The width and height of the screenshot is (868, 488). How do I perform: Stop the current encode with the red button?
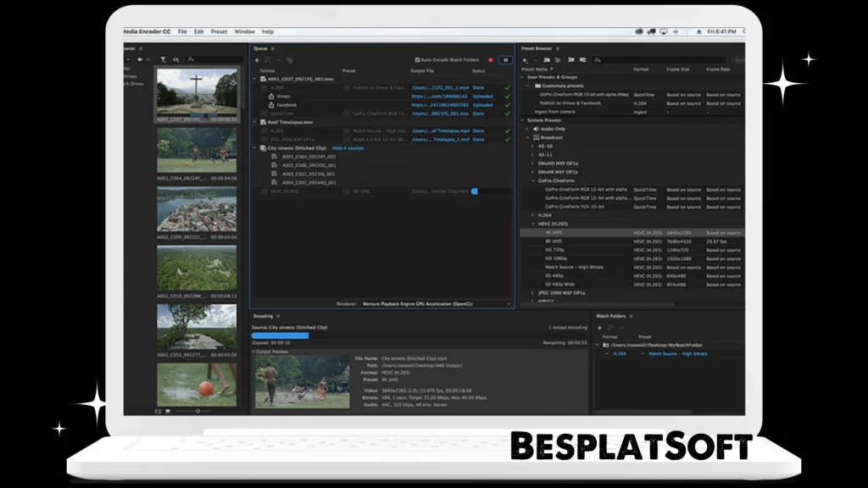(x=490, y=59)
